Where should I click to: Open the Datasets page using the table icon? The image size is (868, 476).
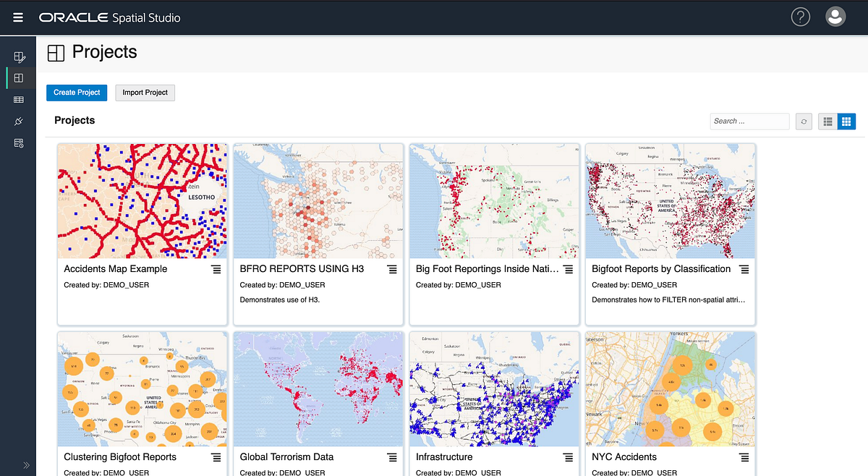point(19,99)
